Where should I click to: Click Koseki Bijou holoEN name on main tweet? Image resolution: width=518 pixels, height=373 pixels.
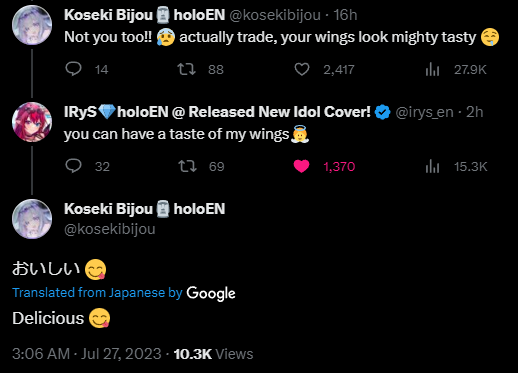(145, 209)
